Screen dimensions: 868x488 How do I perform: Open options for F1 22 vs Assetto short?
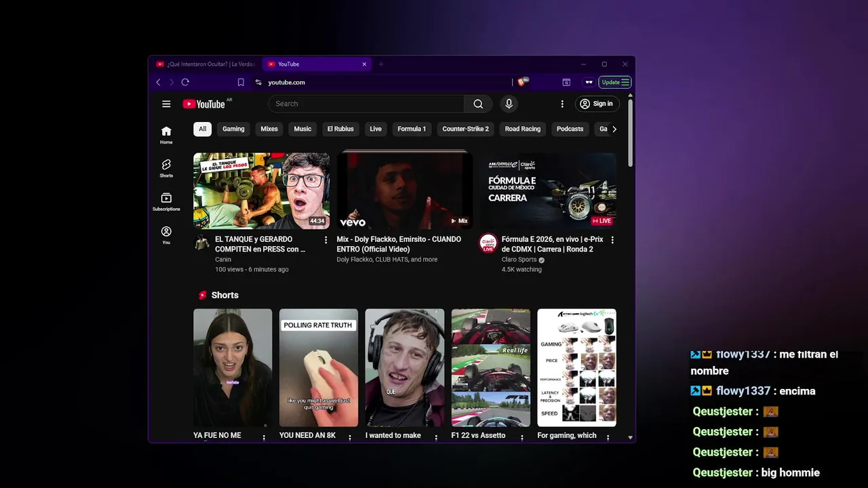pos(522,438)
